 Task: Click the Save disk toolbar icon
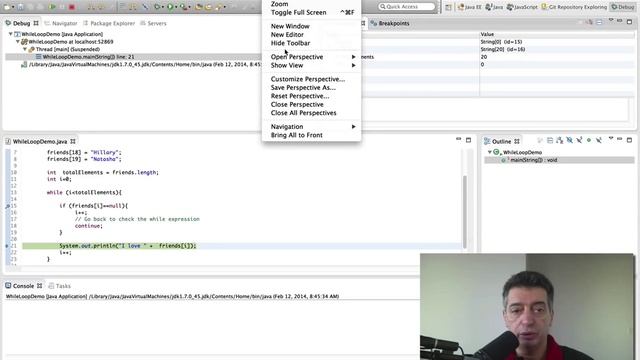tap(20, 7)
